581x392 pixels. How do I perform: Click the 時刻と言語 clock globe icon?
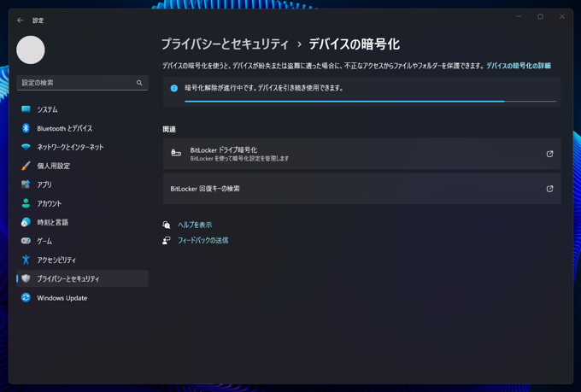click(x=26, y=222)
